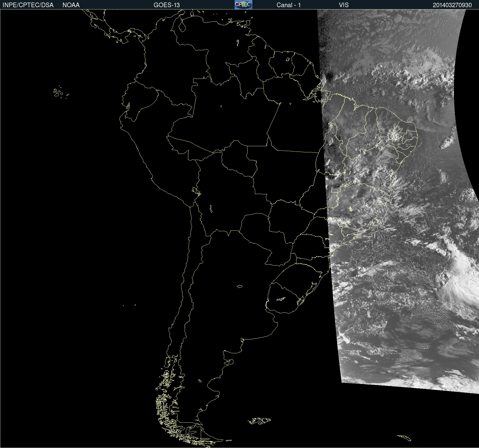Click the 'Canal - 1' label
Image resolution: width=479 pixels, height=448 pixels.
[288, 5]
